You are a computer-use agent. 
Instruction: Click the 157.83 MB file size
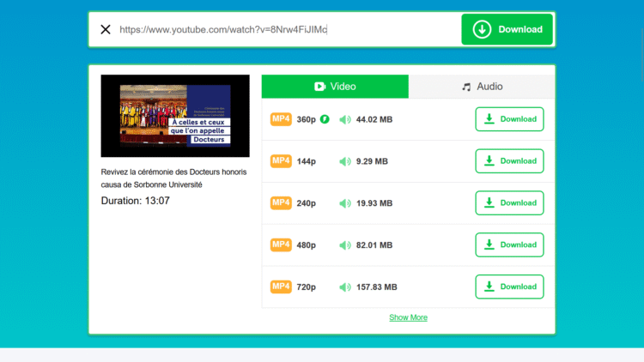(377, 287)
